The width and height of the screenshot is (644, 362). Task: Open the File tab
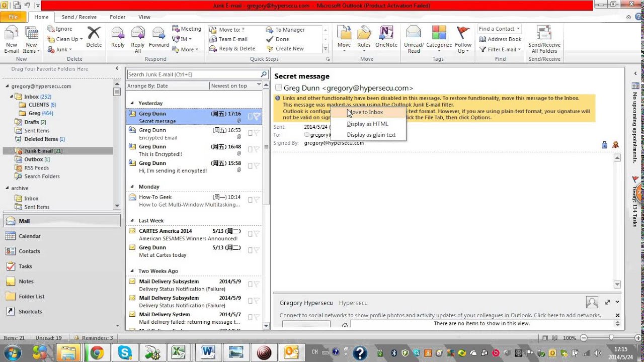click(13, 17)
